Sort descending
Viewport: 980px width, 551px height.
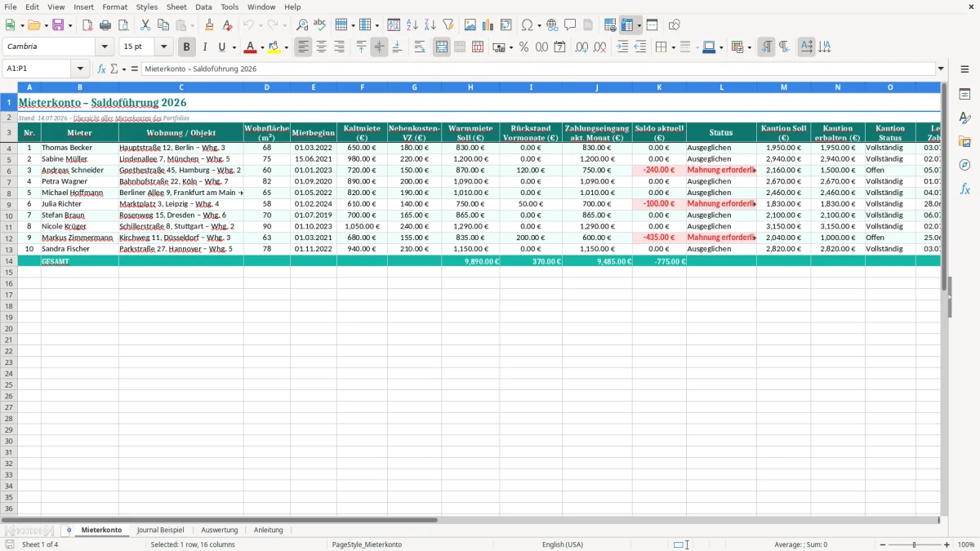point(430,25)
